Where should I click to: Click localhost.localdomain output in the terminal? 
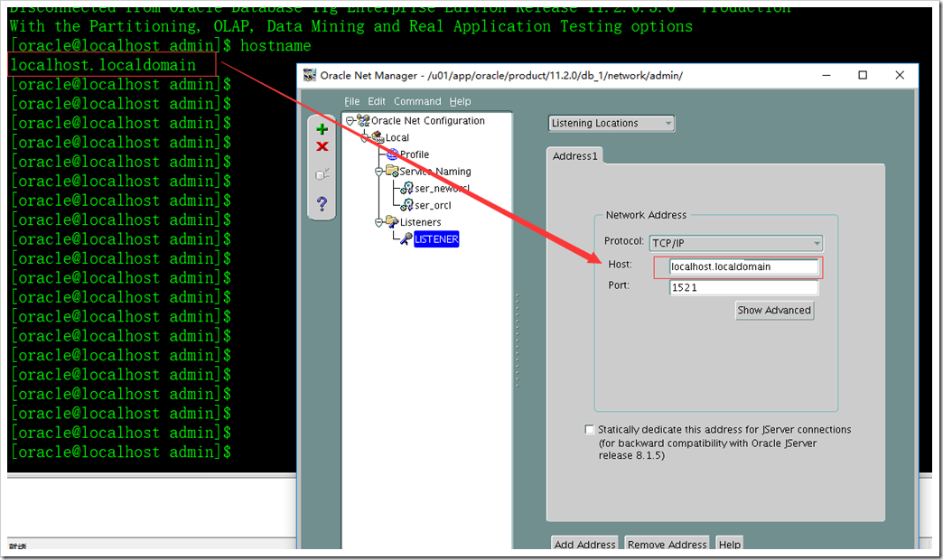click(x=103, y=65)
